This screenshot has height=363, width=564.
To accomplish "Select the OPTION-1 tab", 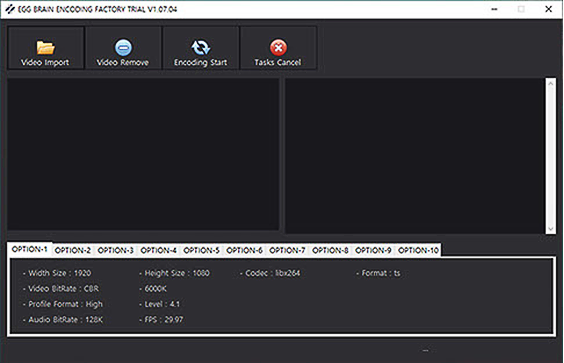I will (x=29, y=249).
